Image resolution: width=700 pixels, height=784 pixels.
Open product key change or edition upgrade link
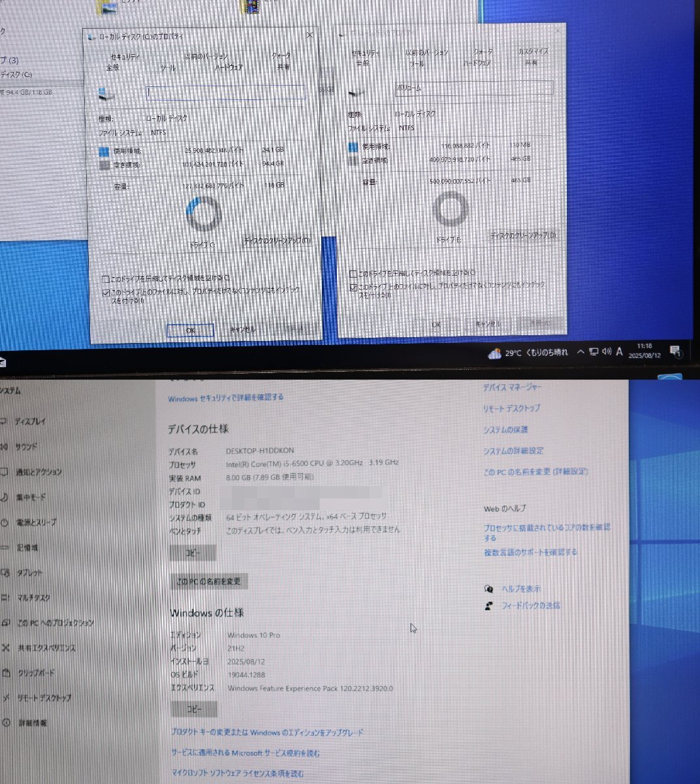[268, 733]
